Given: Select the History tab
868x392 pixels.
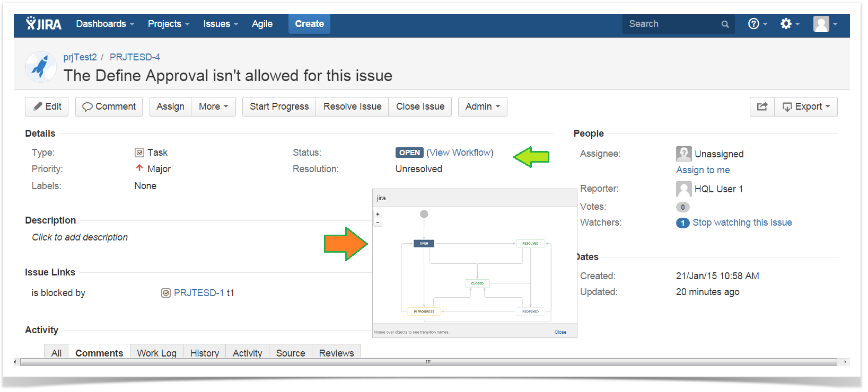Looking at the screenshot, I should click(204, 353).
